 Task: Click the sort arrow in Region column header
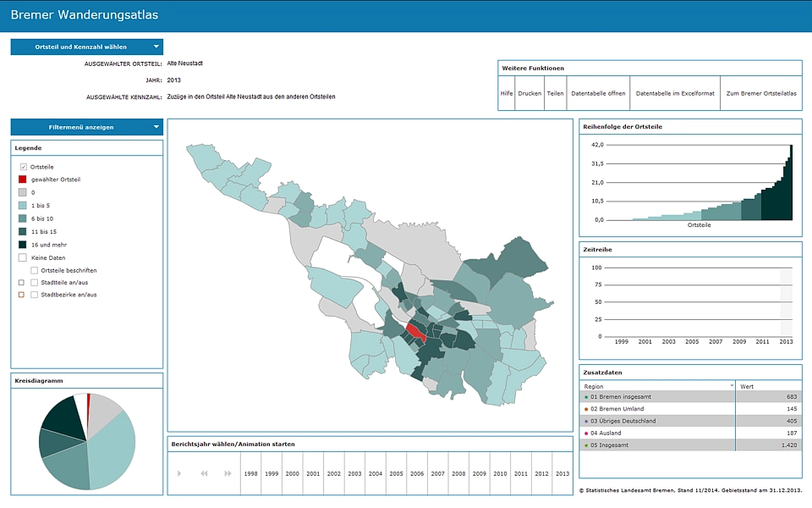732,385
